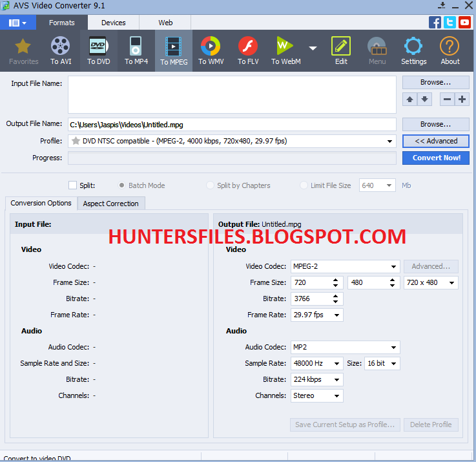Select the Limit File Size option
Image resolution: width=476 pixels, height=462 pixels.
304,185
